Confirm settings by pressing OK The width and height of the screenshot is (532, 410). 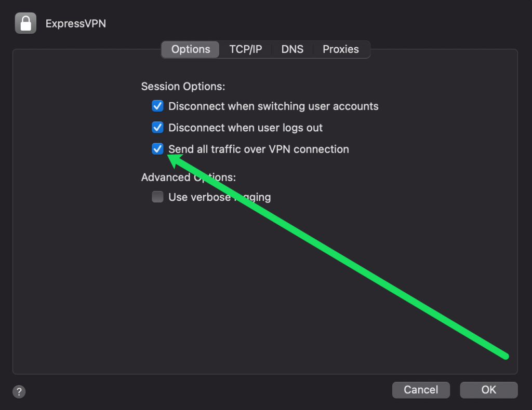pos(488,390)
